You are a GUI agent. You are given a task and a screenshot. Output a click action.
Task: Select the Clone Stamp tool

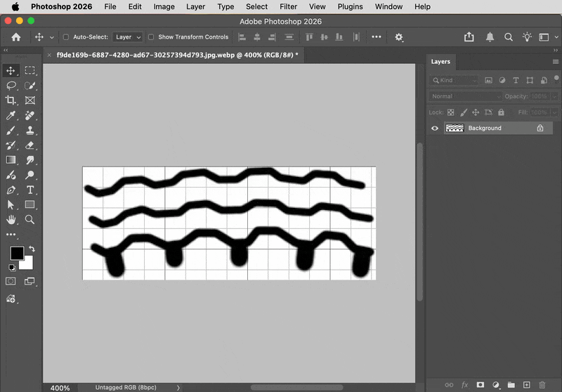(30, 131)
